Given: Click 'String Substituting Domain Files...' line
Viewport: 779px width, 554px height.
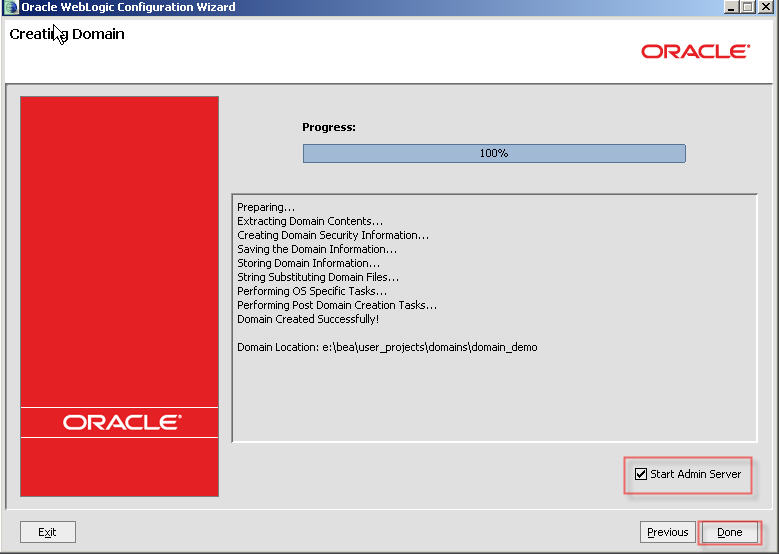Looking at the screenshot, I should click(x=317, y=277).
